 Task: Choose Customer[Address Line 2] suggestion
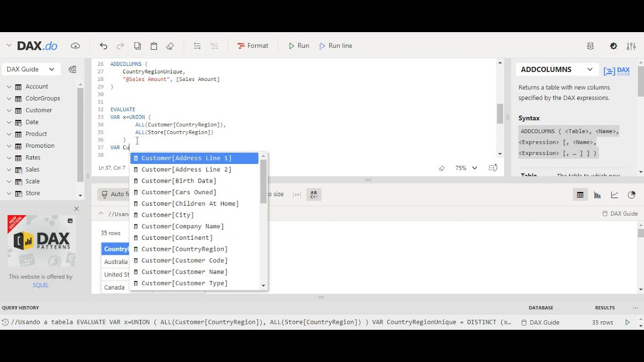pyautogui.click(x=194, y=169)
